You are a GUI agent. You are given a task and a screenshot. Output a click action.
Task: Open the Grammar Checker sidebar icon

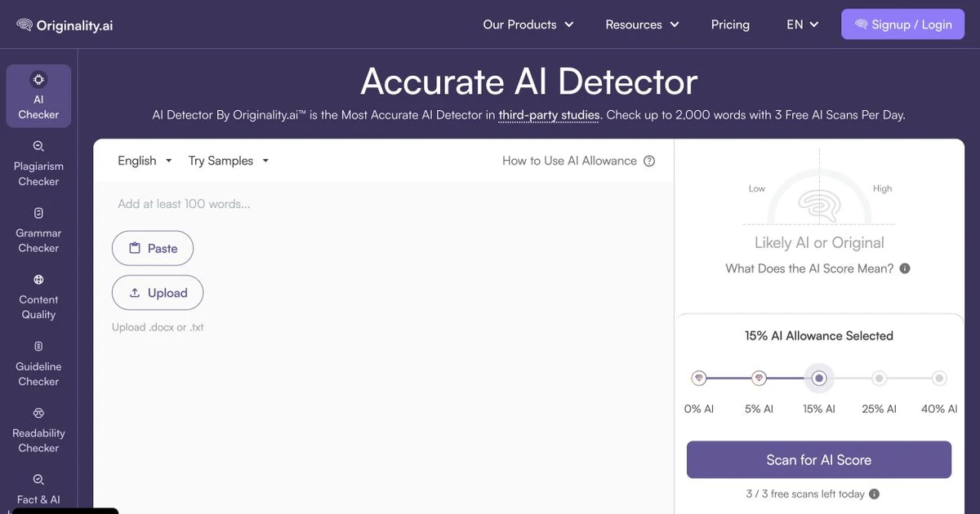(x=38, y=213)
